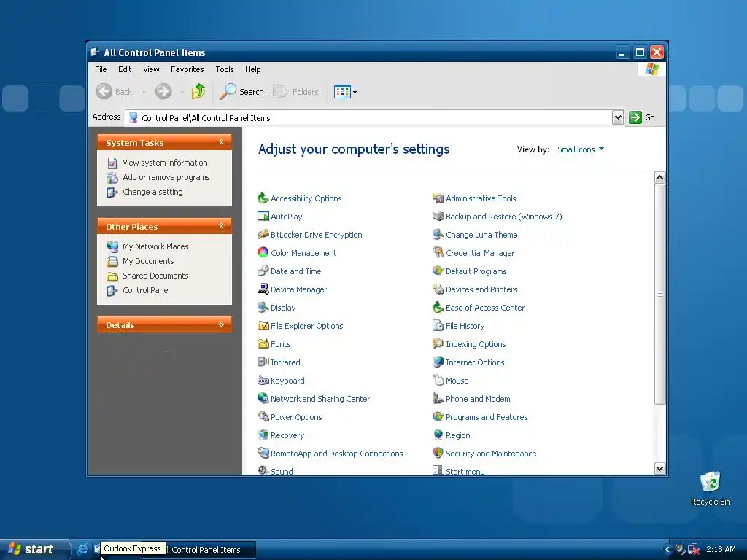Click the Forward arrow toolbar button
747x560 pixels.
pyautogui.click(x=163, y=91)
